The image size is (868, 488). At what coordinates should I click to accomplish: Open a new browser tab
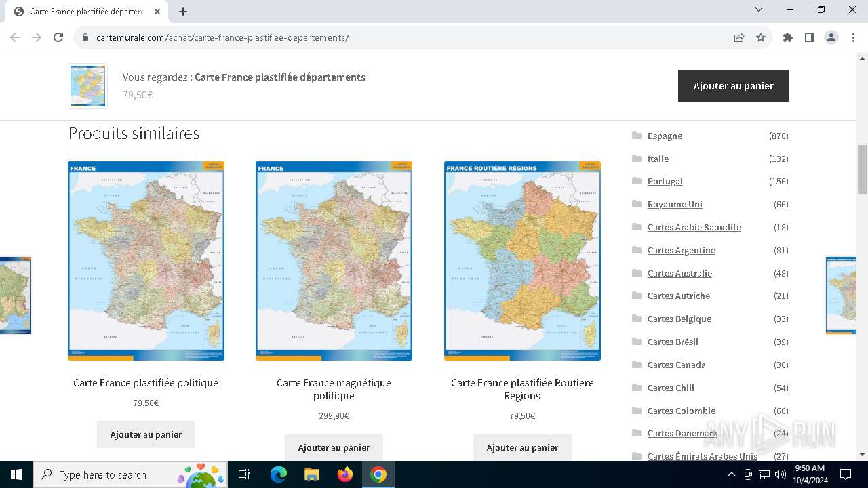183,12
